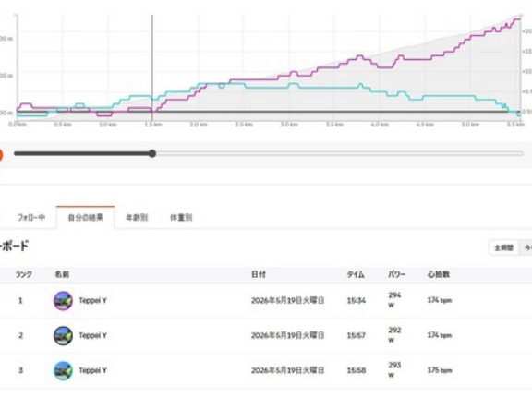Click the 4.0 km label on the chart axis

point(380,125)
